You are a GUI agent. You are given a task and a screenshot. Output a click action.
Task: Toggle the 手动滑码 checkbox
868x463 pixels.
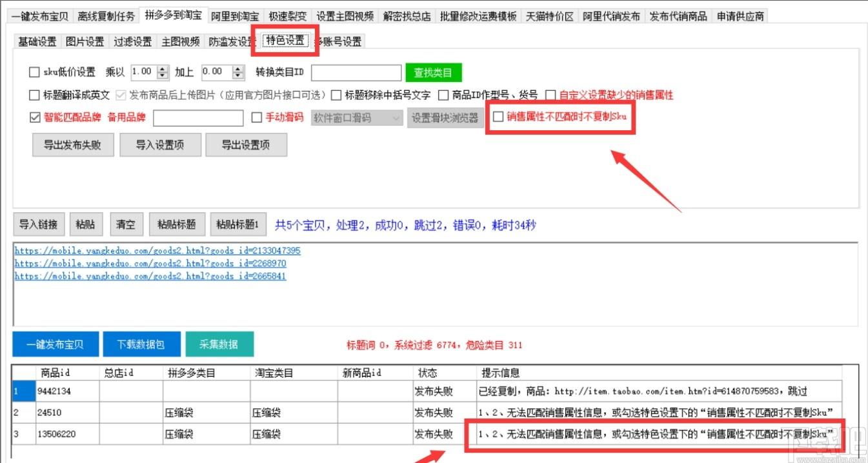[x=256, y=117]
